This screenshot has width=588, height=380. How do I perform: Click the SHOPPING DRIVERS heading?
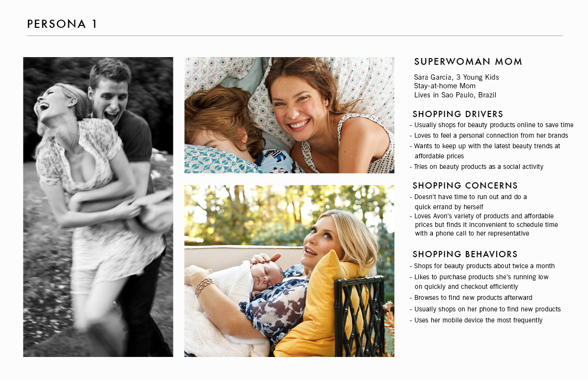[458, 114]
